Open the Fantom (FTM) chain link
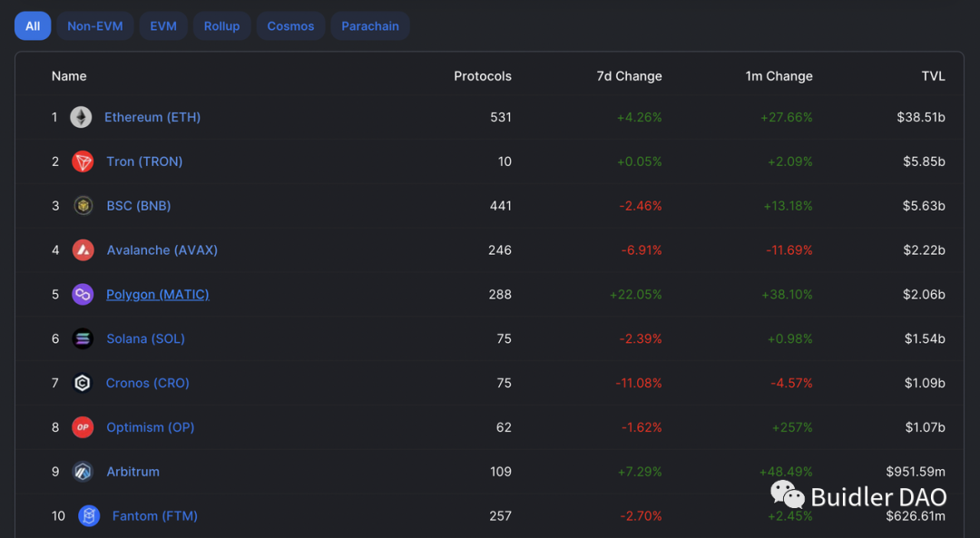This screenshot has height=538, width=980. coord(155,516)
